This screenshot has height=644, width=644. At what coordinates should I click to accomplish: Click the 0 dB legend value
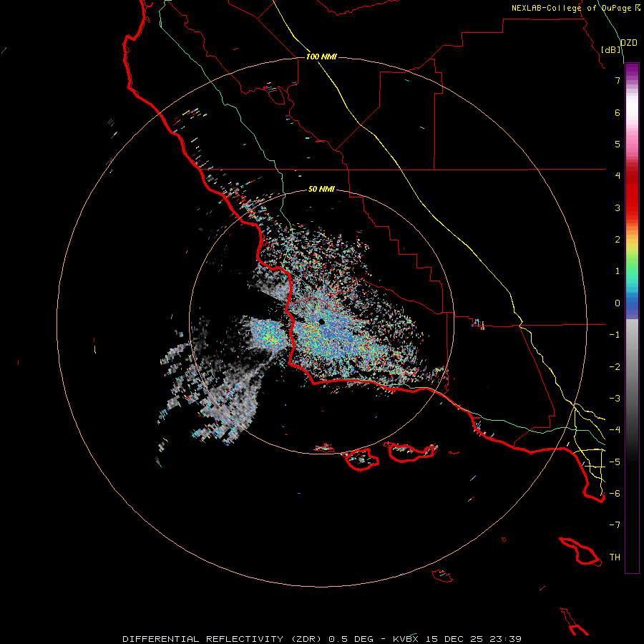pos(618,303)
